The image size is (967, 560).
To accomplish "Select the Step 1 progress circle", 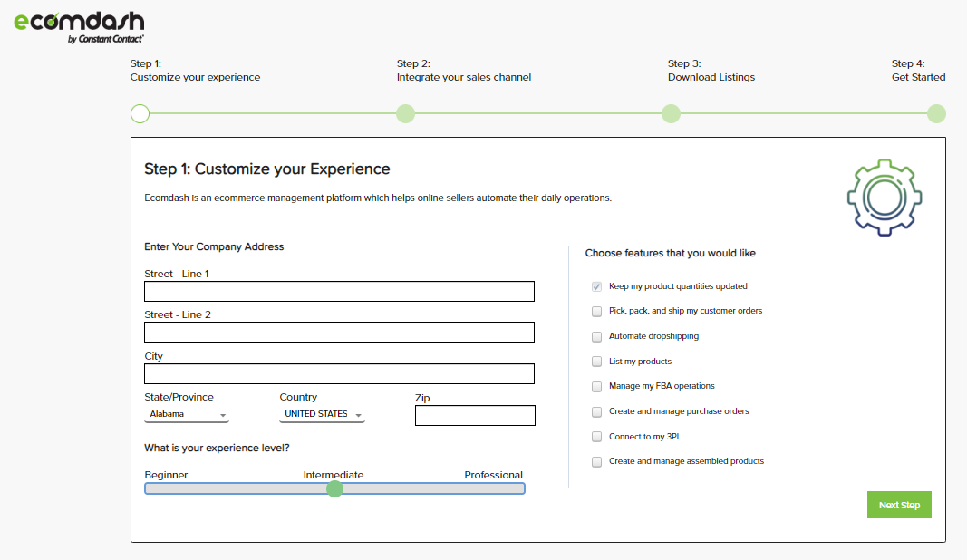I will (140, 113).
